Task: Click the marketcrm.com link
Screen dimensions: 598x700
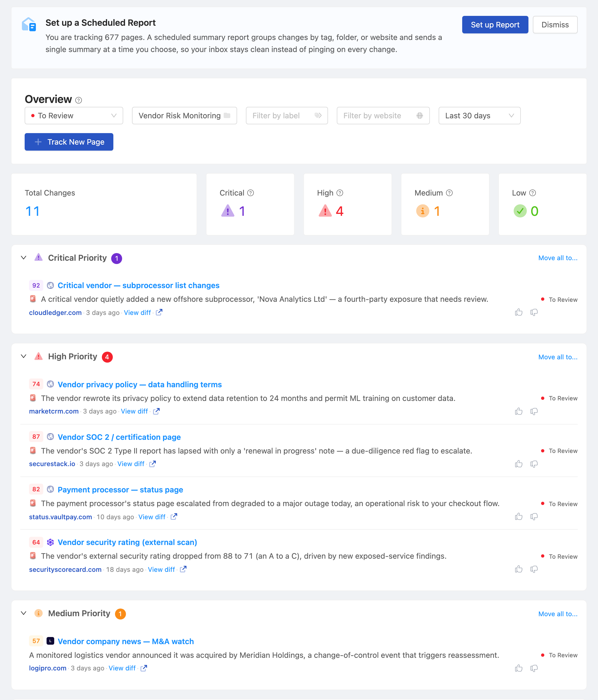Action: [54, 412]
